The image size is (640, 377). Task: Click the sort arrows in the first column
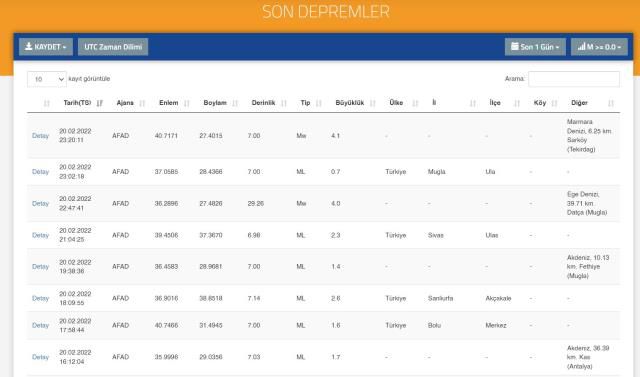pyautogui.click(x=47, y=103)
